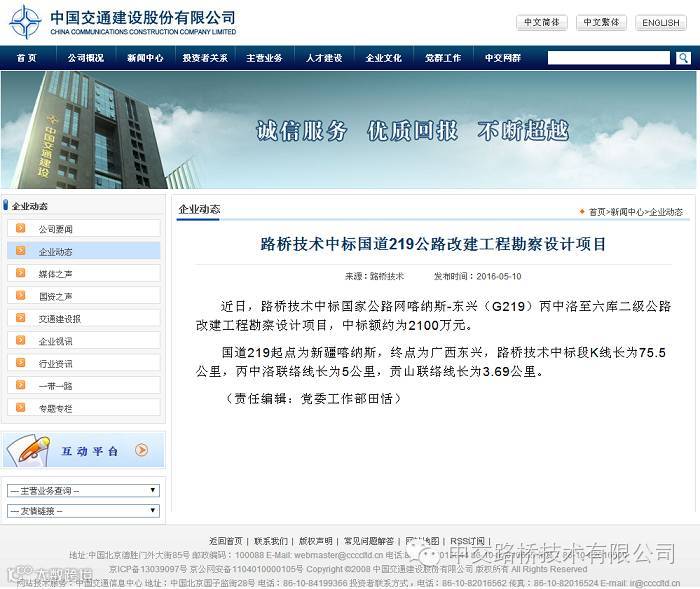Open 投资者关系 in the navigation bar
The width and height of the screenshot is (700, 589).
click(x=205, y=58)
